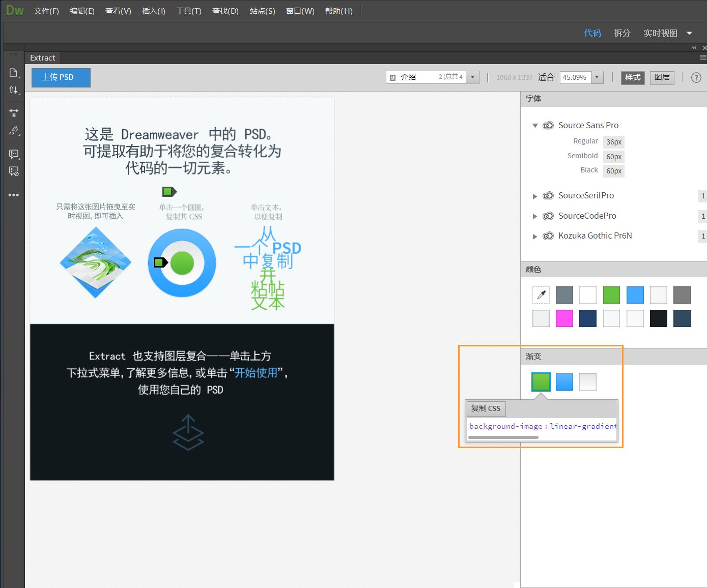
Task: Click the CSS code scrollbar in popup
Action: 503,437
